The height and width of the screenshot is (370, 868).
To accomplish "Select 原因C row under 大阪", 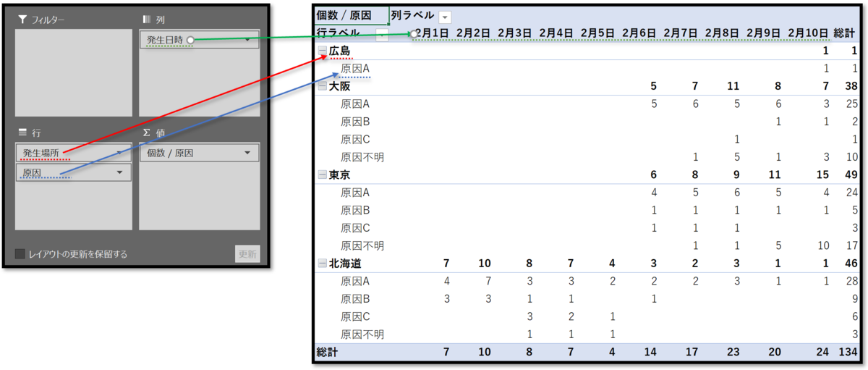I will coord(355,139).
